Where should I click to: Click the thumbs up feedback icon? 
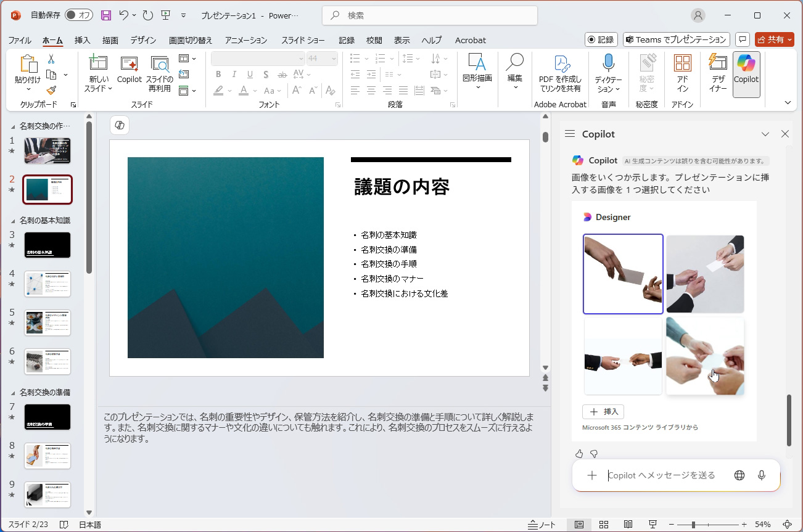(x=579, y=454)
